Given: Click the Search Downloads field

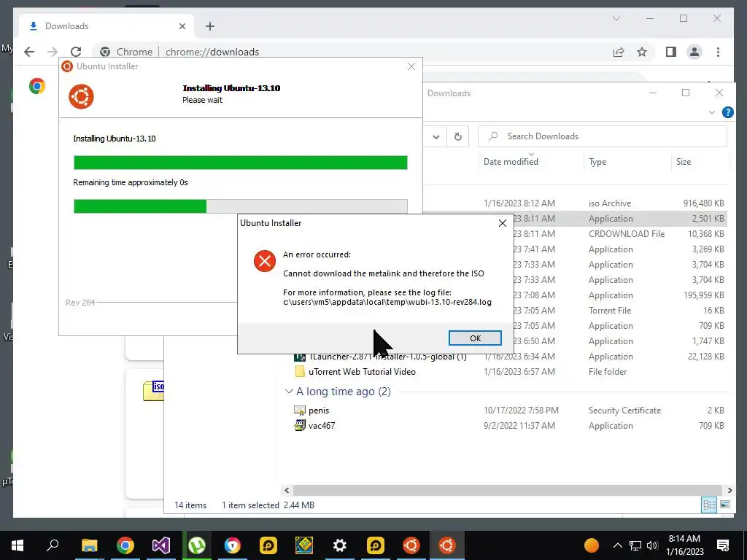Looking at the screenshot, I should click(x=602, y=136).
